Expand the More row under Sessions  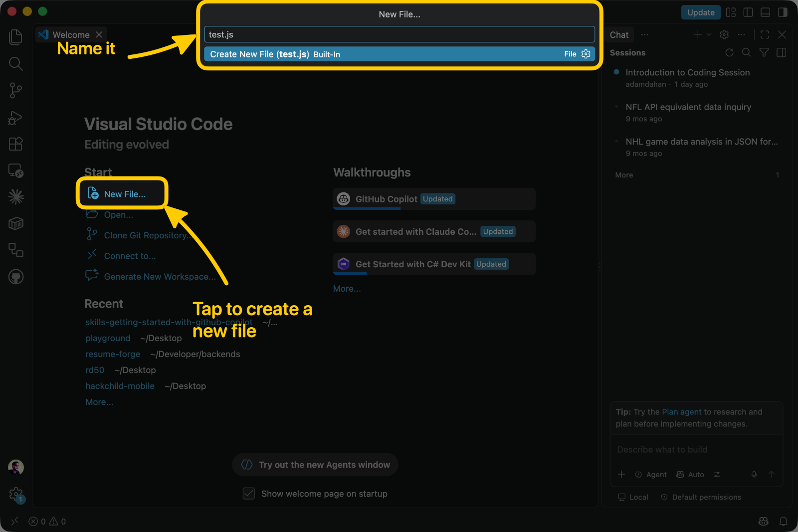pos(697,175)
